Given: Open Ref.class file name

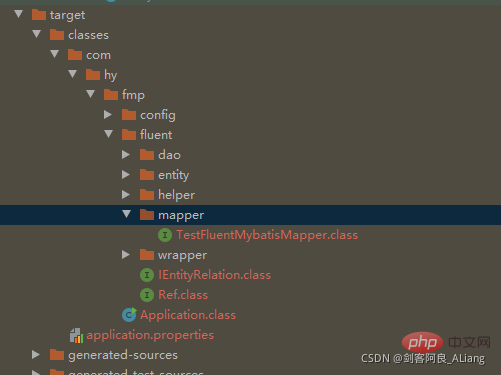Looking at the screenshot, I should click(183, 295).
